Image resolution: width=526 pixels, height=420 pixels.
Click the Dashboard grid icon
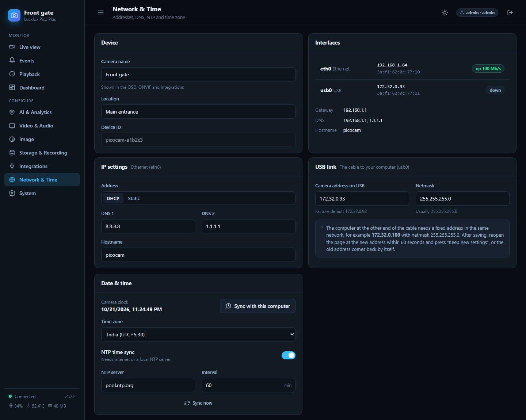coord(12,88)
